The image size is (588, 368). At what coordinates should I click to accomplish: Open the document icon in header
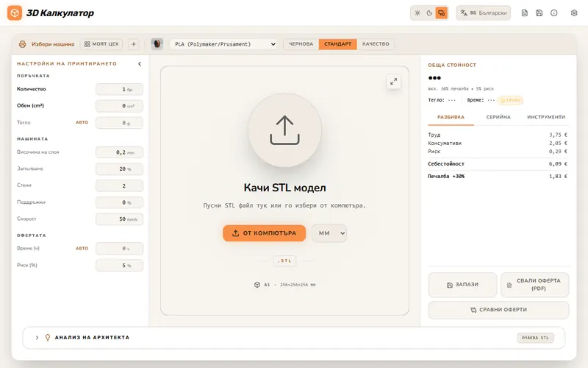pyautogui.click(x=525, y=13)
